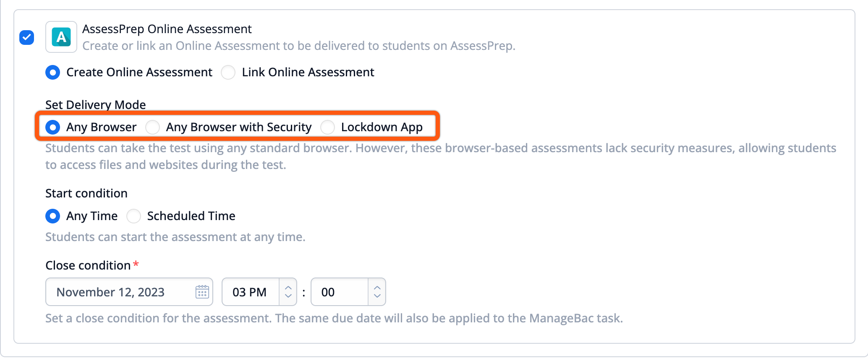Uncheck the AssessPrep Online Assessment checkbox

point(27,37)
